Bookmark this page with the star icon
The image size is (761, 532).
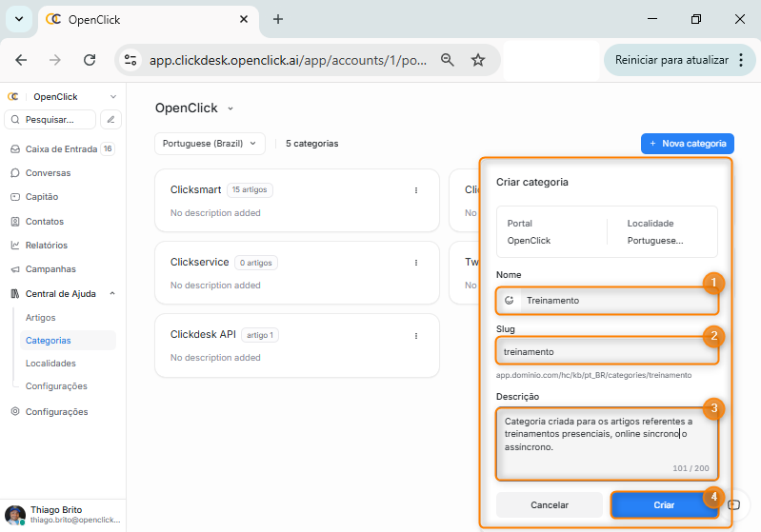478,60
